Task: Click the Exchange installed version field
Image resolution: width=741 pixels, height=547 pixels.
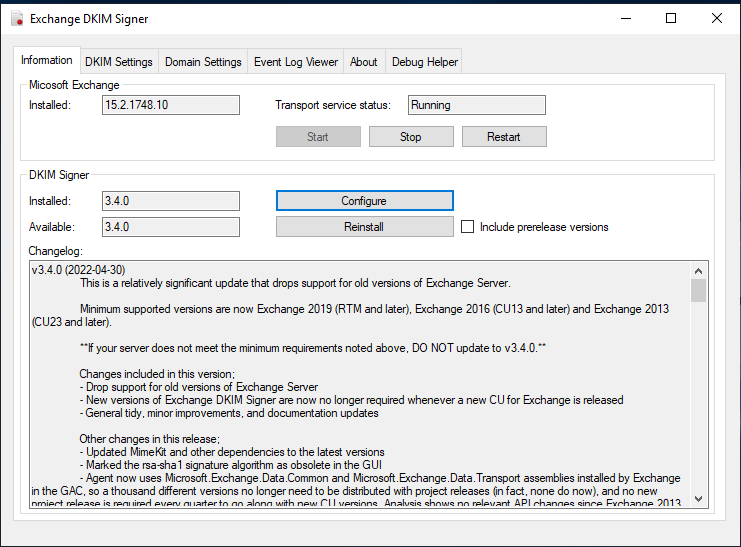Action: [171, 105]
